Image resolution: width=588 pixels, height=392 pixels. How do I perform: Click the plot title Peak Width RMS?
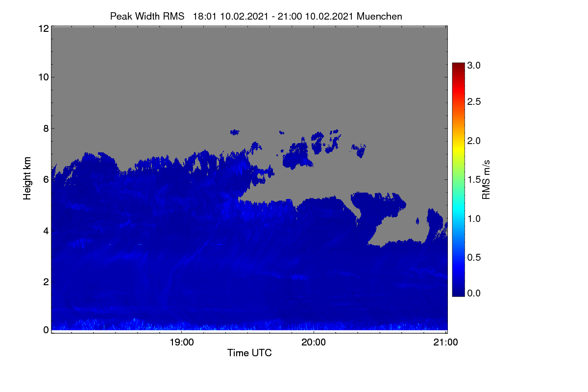pyautogui.click(x=147, y=16)
